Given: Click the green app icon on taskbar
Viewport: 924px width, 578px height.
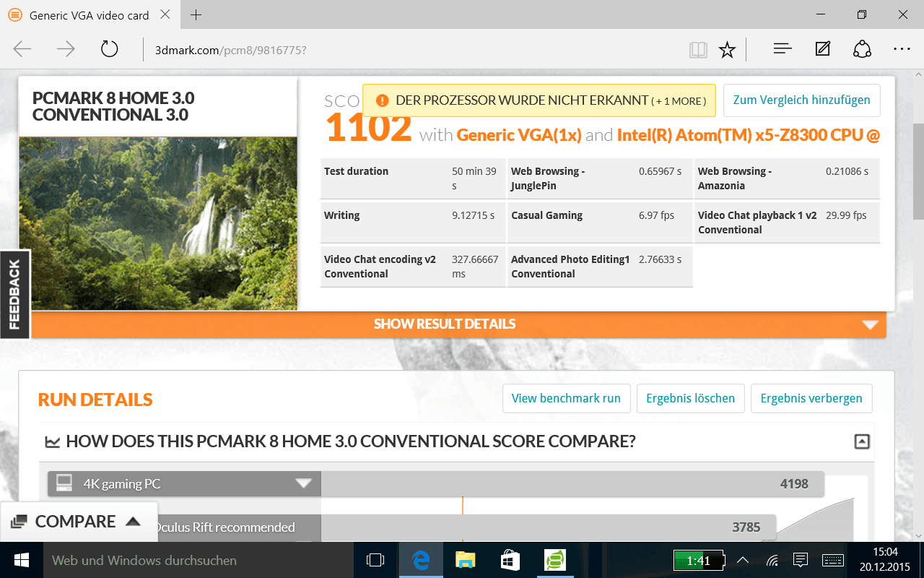Looking at the screenshot, I should pos(555,560).
